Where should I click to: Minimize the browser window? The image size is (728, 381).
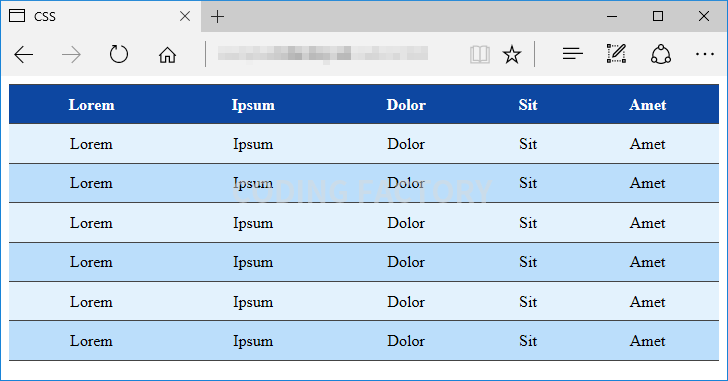[x=612, y=16]
